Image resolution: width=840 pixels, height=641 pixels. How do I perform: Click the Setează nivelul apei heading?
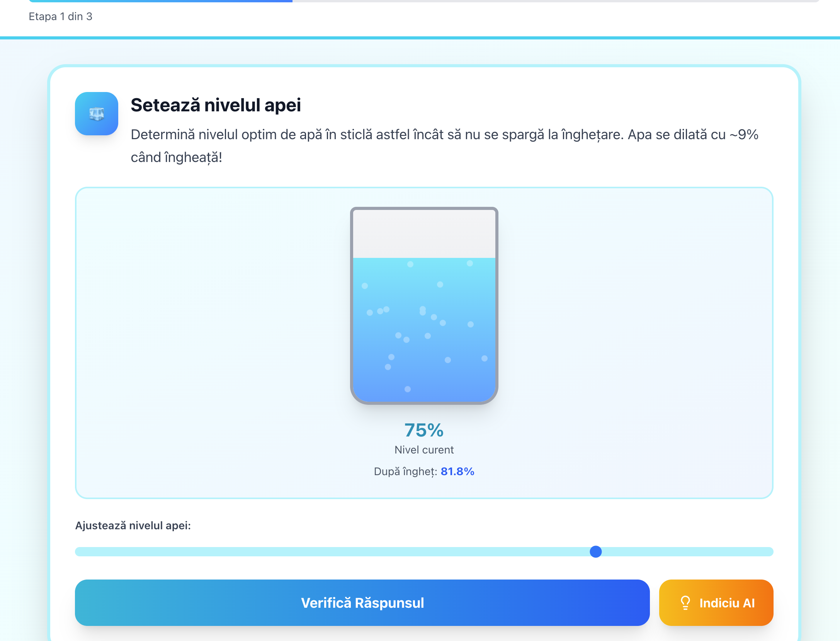point(216,105)
